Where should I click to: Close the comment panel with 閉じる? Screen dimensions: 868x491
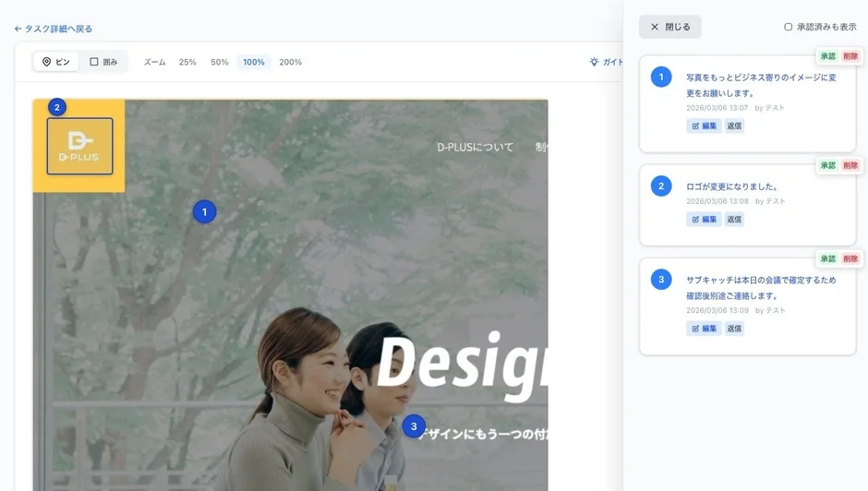[669, 27]
